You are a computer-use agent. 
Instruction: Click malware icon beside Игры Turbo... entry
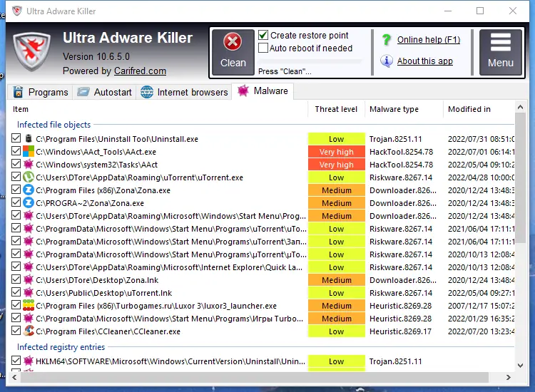coord(29,318)
